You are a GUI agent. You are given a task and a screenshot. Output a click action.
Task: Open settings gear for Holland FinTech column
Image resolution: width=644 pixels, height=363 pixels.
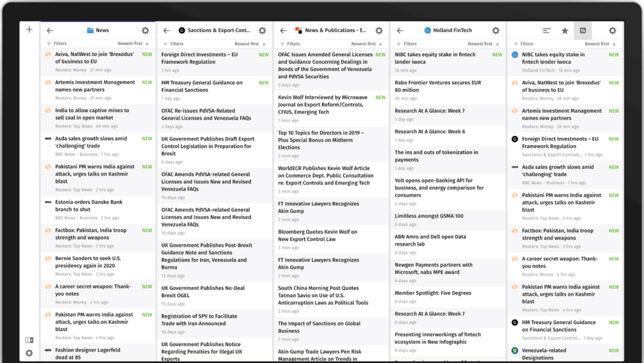coord(495,31)
